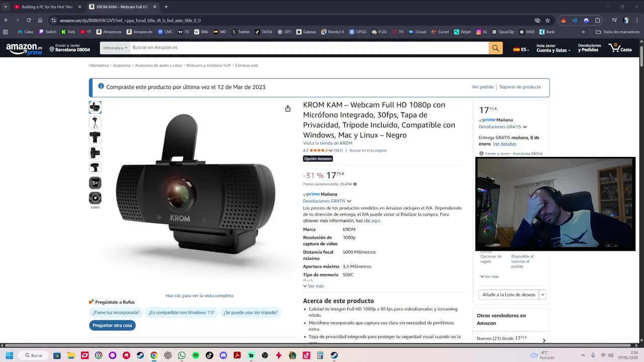Open the Chrome extensions puzzle icon
The width and height of the screenshot is (644, 362).
coord(598,20)
